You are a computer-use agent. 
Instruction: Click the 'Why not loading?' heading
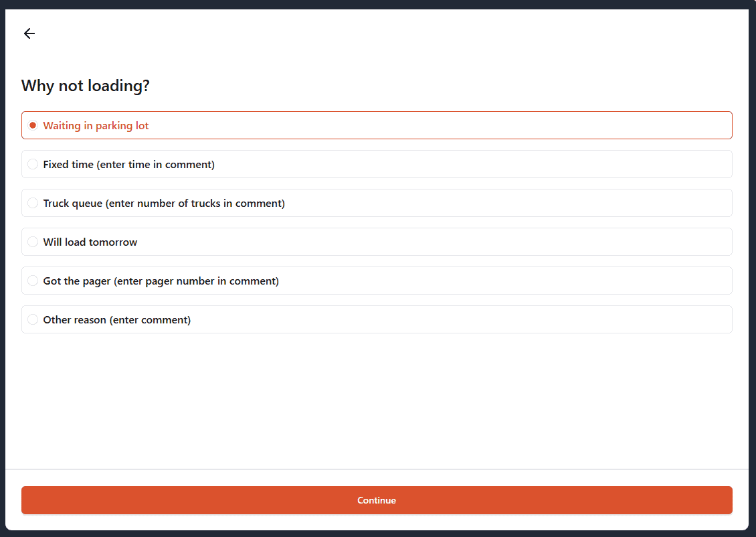click(86, 86)
